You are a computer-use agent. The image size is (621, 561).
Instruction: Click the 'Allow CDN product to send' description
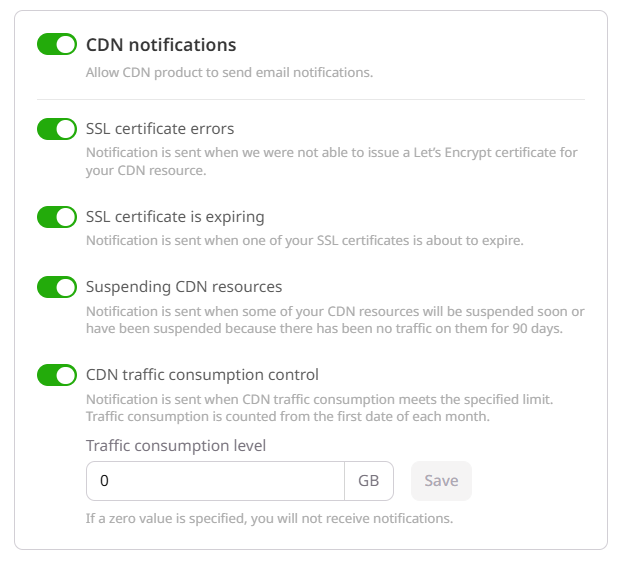[229, 73]
